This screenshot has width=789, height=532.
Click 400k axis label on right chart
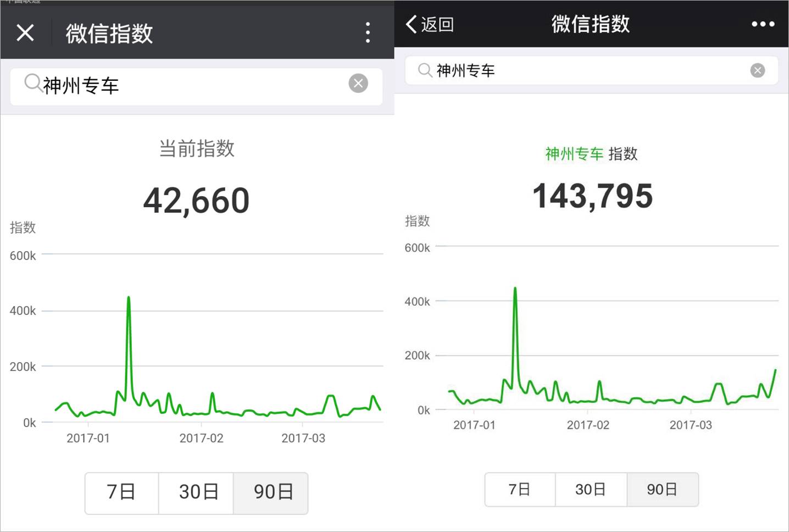pos(417,302)
